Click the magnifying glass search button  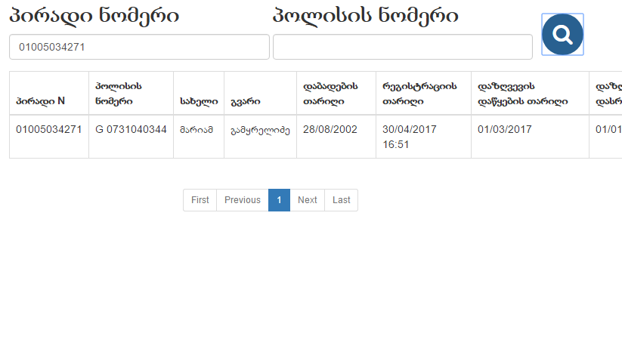tap(562, 34)
